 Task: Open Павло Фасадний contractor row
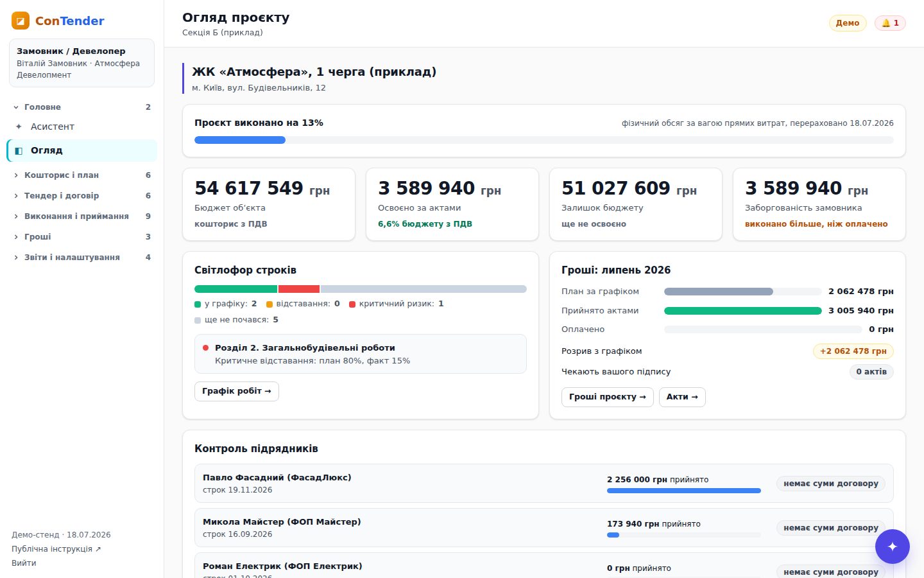[x=544, y=484]
